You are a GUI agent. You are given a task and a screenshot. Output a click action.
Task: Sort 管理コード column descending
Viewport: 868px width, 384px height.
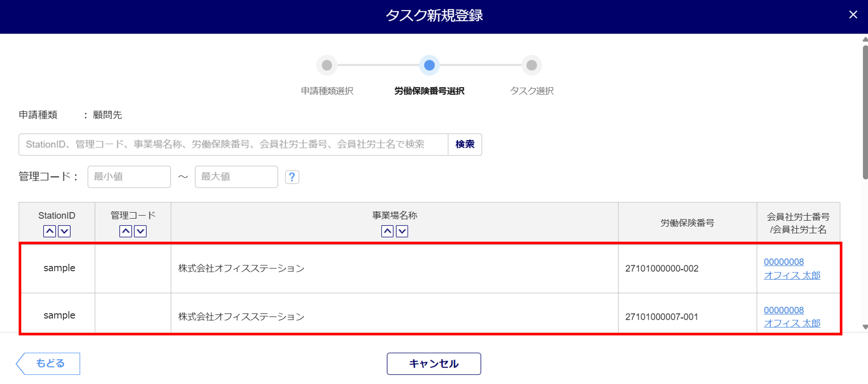(140, 231)
